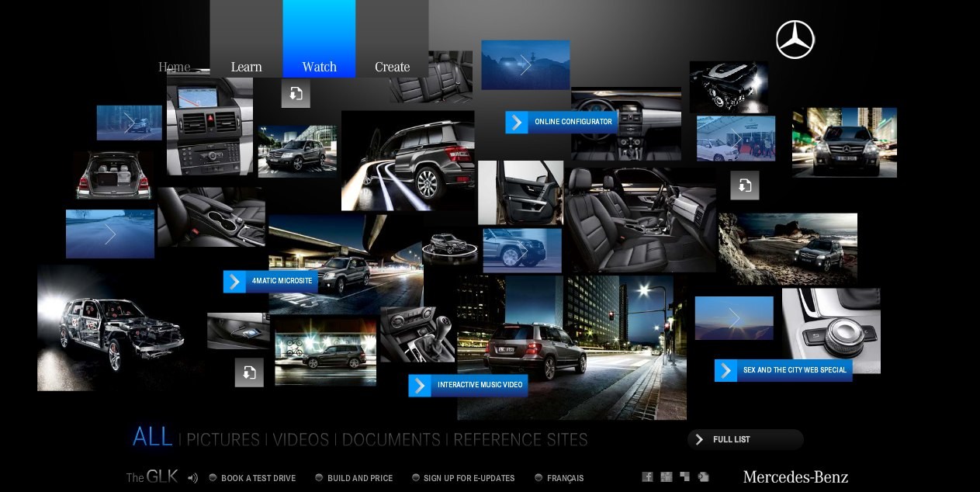
Task: Play the blue empty road video thumbnail
Action: coord(110,234)
